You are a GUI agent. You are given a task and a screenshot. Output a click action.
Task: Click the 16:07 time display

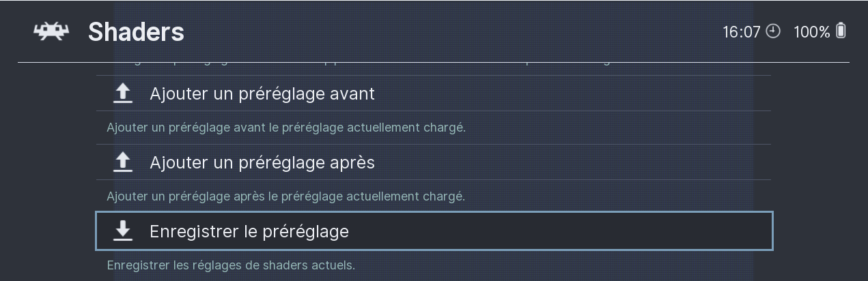[x=741, y=32]
